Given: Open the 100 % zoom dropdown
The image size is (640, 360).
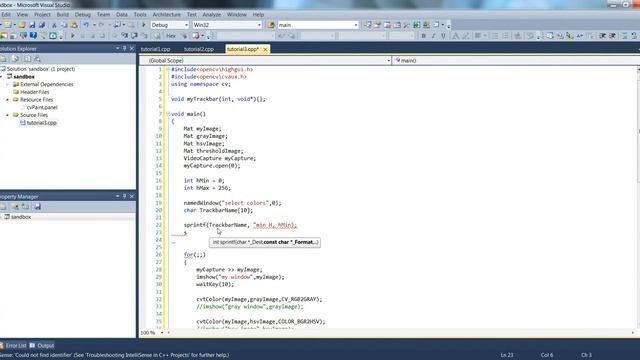Looking at the screenshot, I should [x=162, y=333].
